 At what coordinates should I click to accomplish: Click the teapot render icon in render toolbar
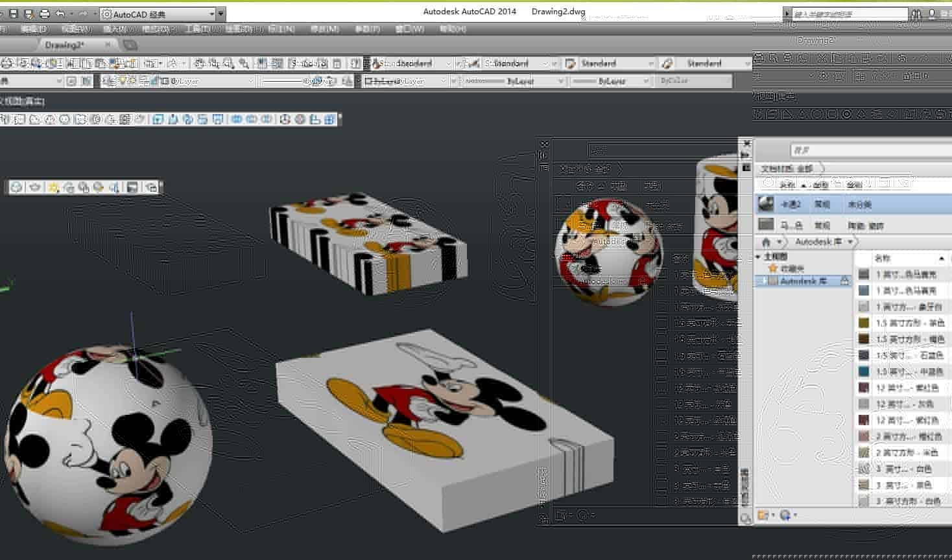[x=35, y=187]
